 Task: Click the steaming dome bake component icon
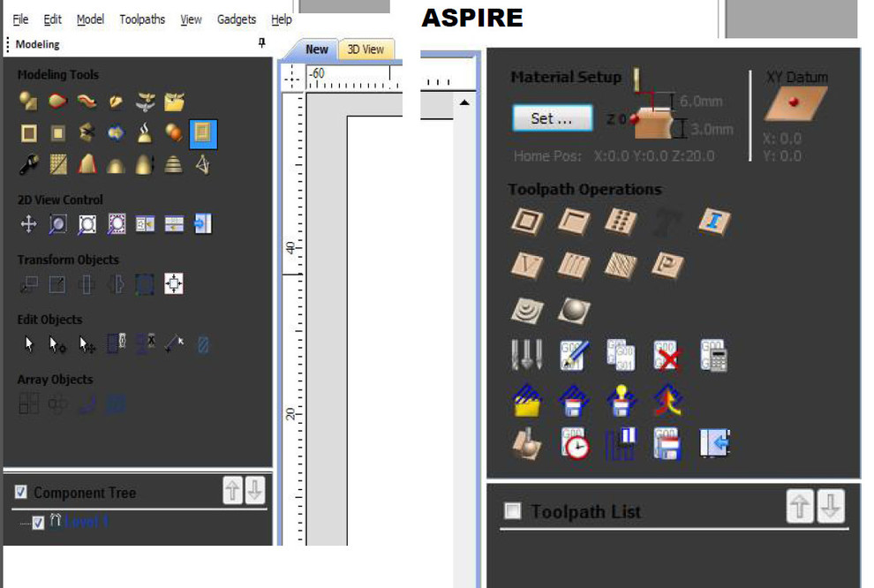coord(145,132)
